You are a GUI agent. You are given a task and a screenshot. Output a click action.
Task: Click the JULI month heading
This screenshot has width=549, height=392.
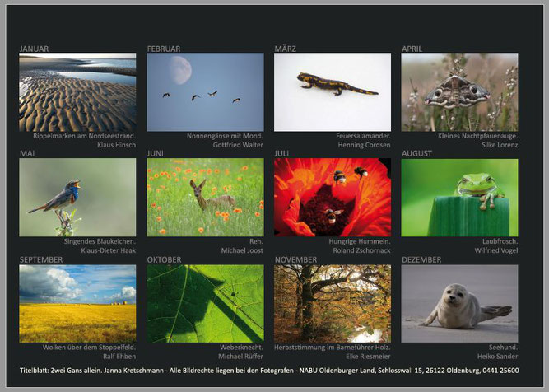pos(281,153)
